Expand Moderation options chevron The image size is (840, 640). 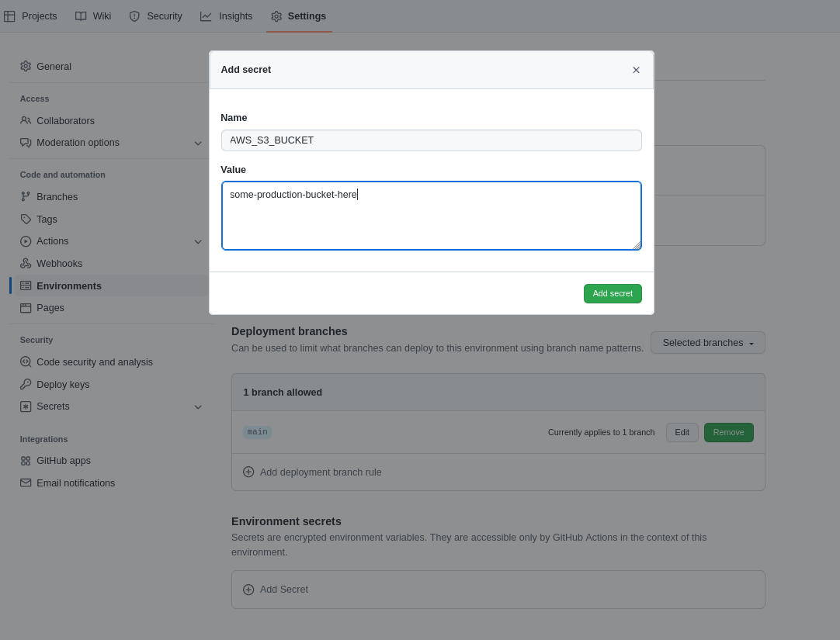coord(198,143)
